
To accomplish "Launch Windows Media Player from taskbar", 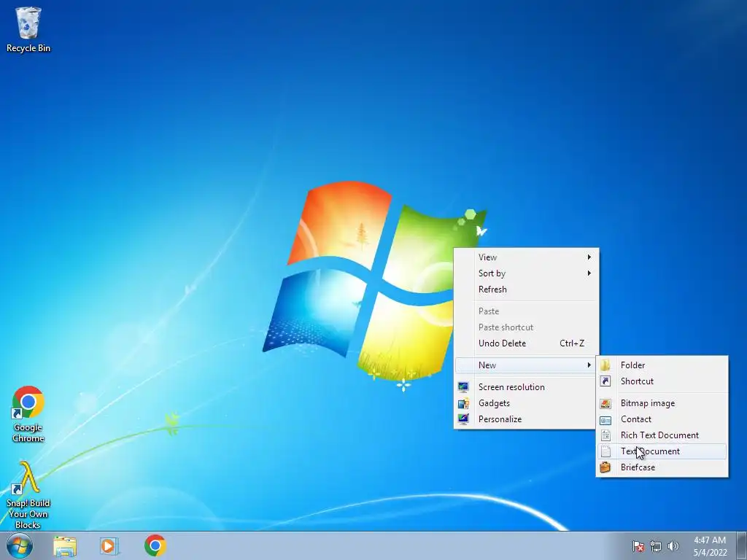I will 109,546.
